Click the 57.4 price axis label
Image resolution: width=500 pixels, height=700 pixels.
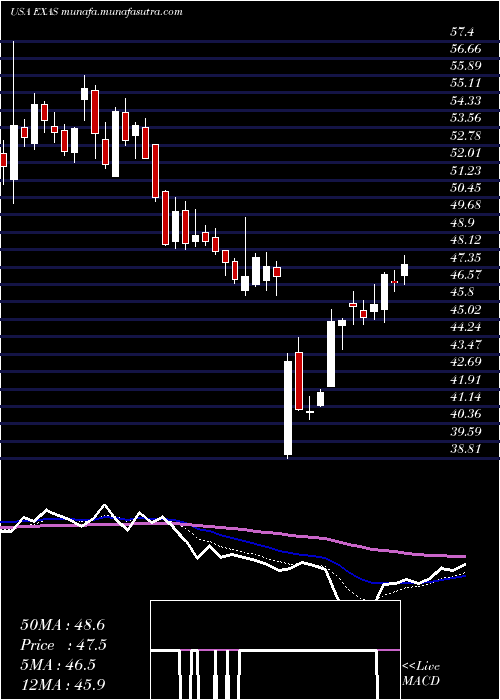tap(462, 32)
